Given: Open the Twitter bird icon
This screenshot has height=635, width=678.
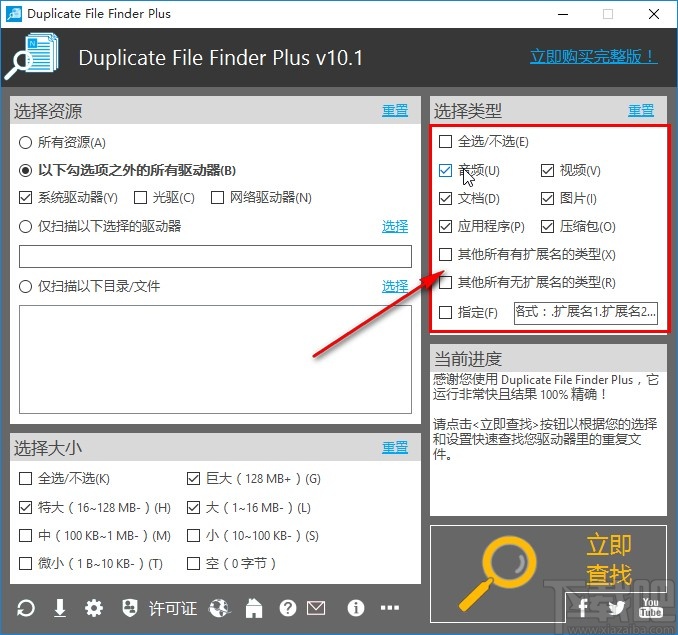Looking at the screenshot, I should 616,608.
